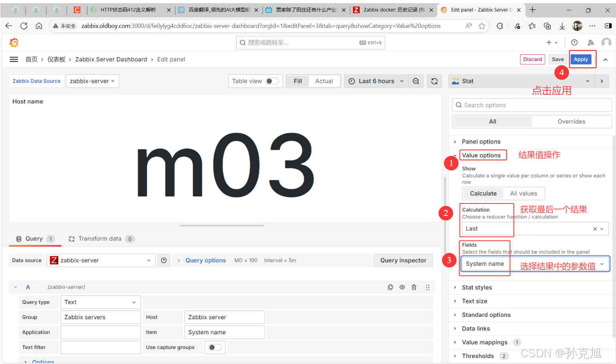Image resolution: width=616 pixels, height=364 pixels.
Task: Open the user profile avatar
Action: tap(606, 42)
